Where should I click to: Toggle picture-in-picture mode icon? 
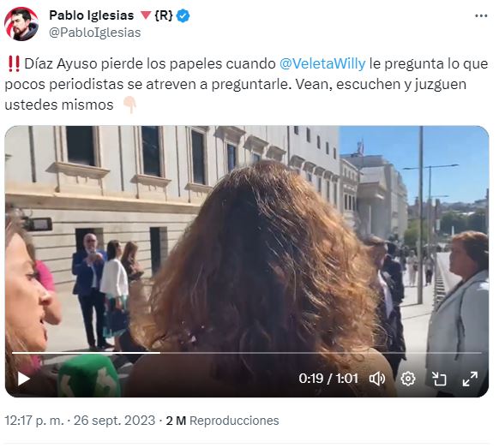point(439,379)
